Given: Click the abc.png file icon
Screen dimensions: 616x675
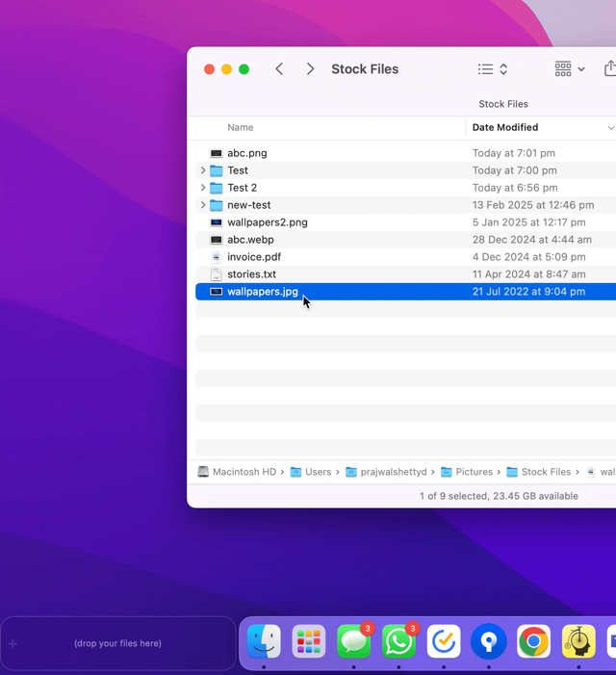Looking at the screenshot, I should [216, 153].
